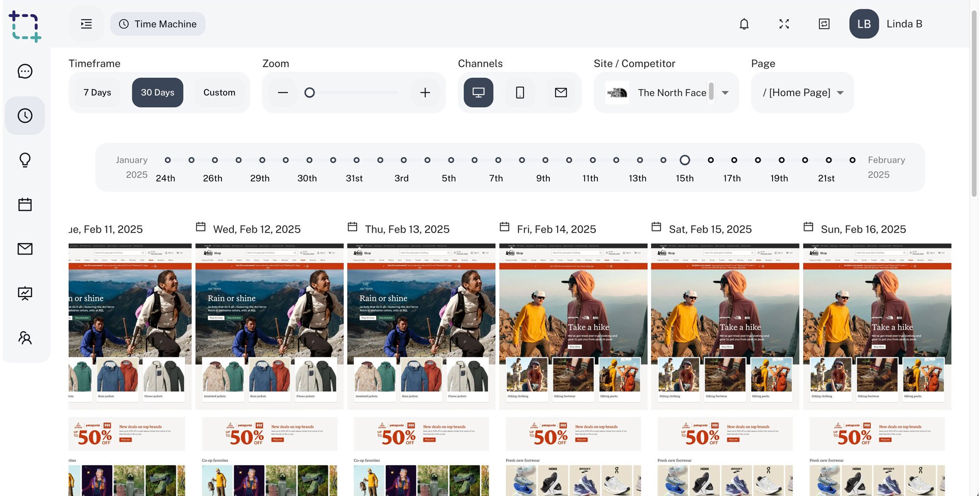980x496 pixels.
Task: Enter fullscreen mode via expand icon
Action: tap(784, 24)
